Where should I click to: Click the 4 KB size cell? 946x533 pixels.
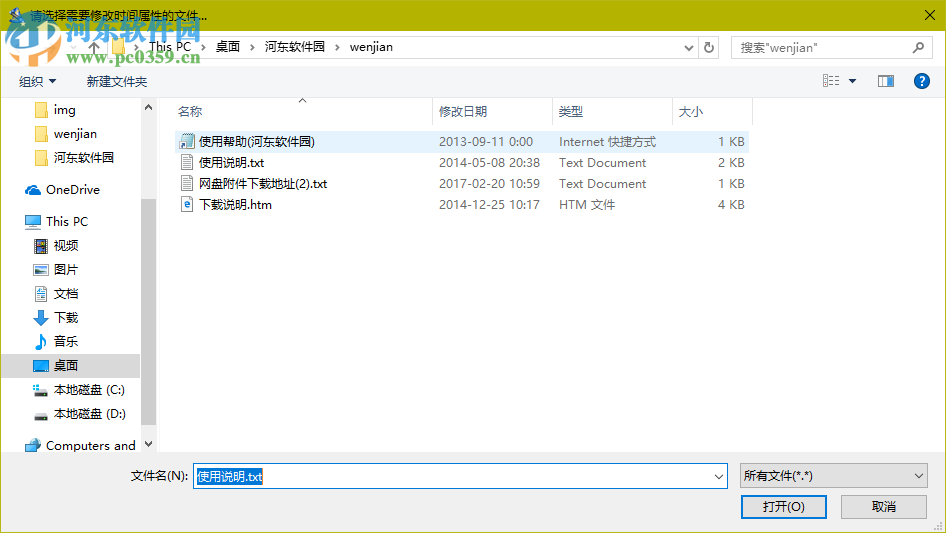pos(731,205)
